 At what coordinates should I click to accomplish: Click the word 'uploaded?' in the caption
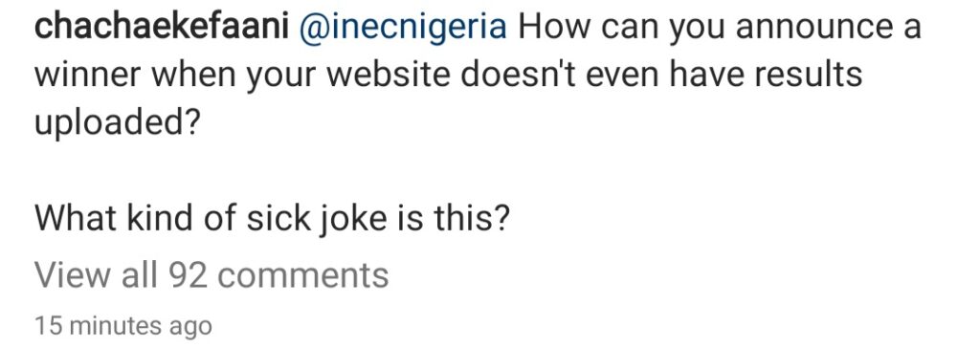(x=117, y=124)
